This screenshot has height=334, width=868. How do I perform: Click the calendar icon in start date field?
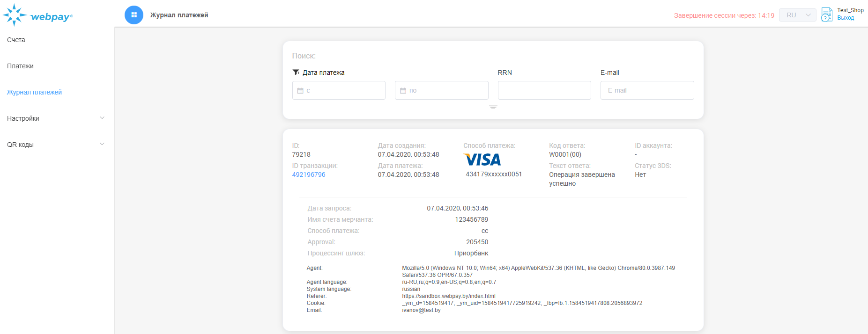point(300,91)
